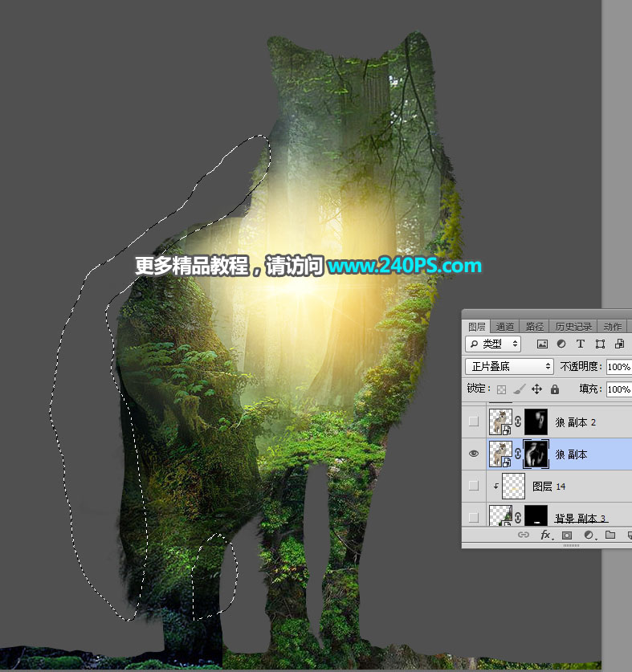Switch to the 图层 tab
This screenshot has height=672, width=632.
coord(476,327)
